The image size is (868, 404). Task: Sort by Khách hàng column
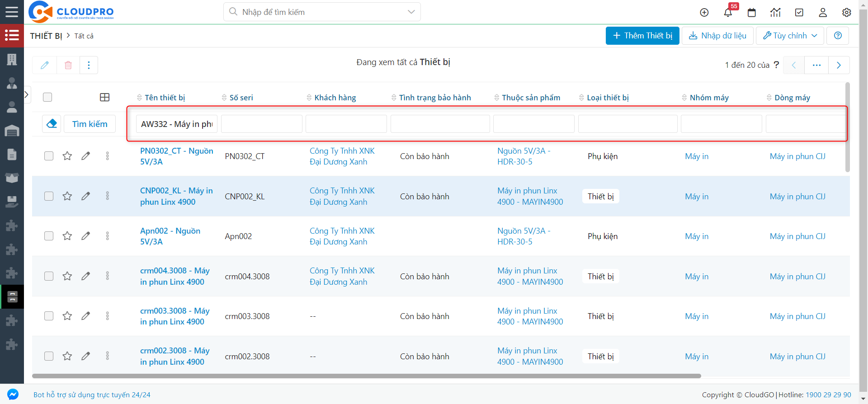[331, 98]
